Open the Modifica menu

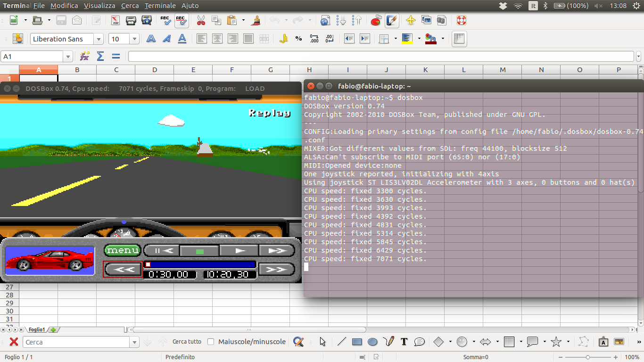[65, 6]
